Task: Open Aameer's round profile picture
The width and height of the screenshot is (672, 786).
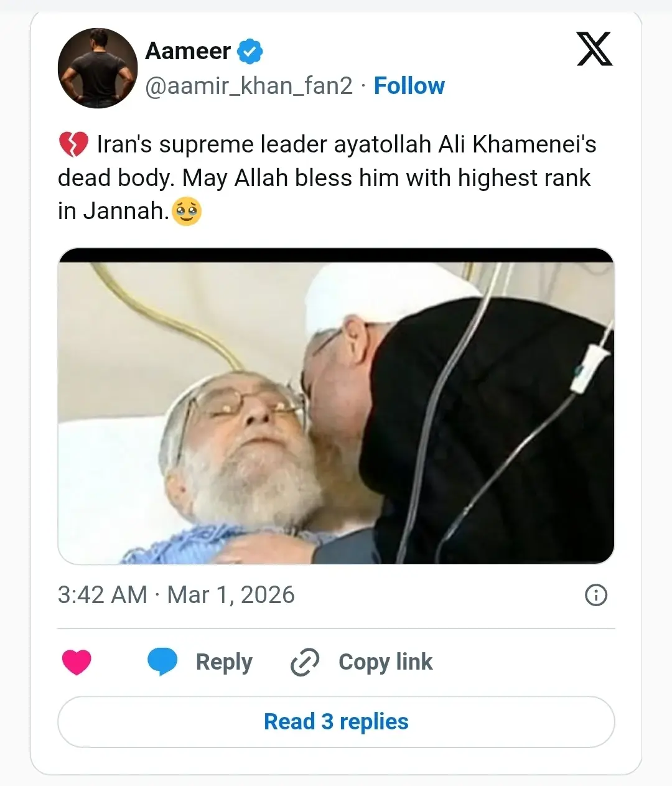Action: pyautogui.click(x=98, y=68)
